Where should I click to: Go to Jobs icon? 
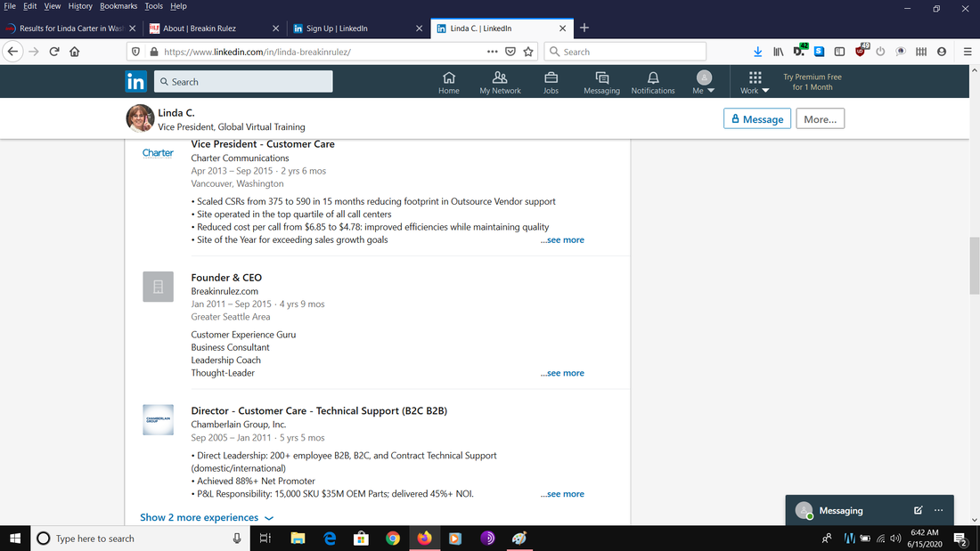[551, 82]
